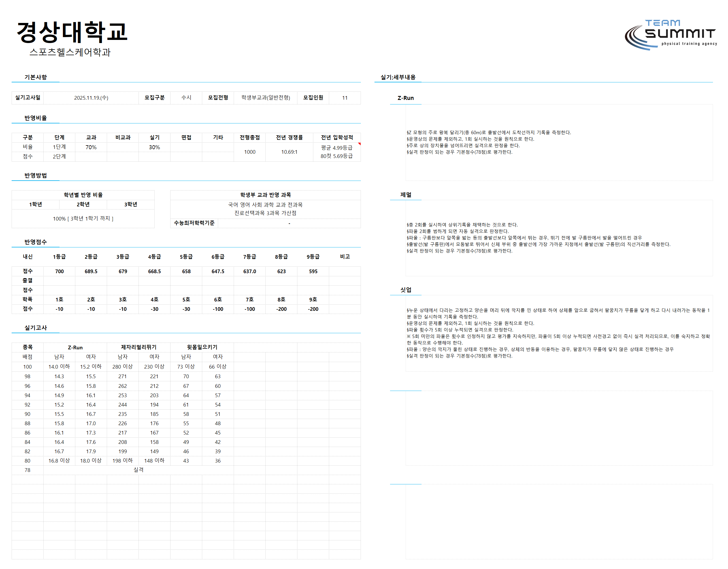The image size is (728, 569).
Task: Click the red comment marker in 전년 입학성적 cell
Action: tap(359, 144)
